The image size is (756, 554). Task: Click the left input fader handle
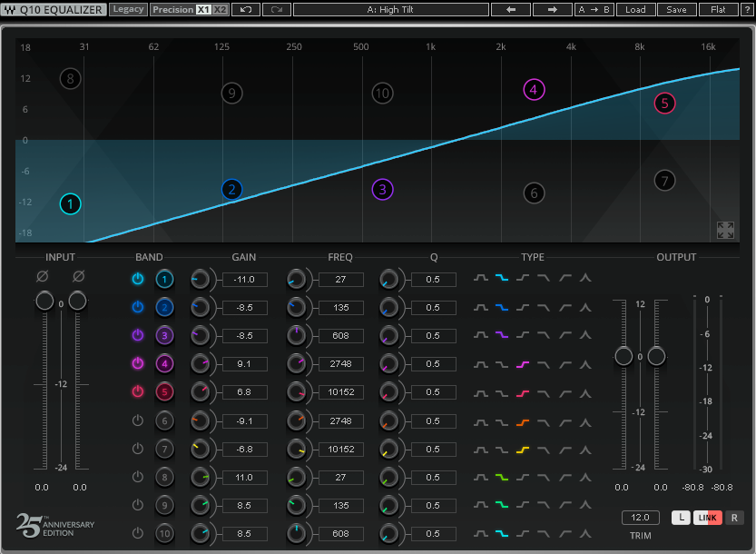44,301
